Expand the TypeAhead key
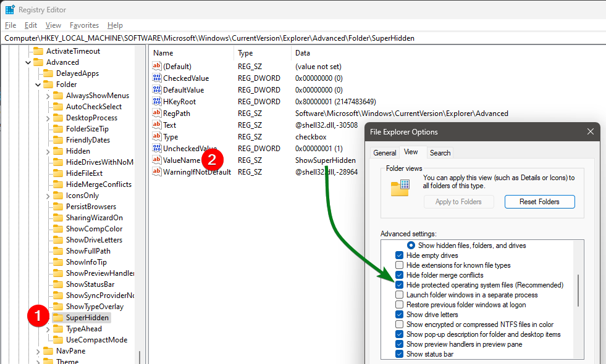Image resolution: width=606 pixels, height=364 pixels. [48, 329]
